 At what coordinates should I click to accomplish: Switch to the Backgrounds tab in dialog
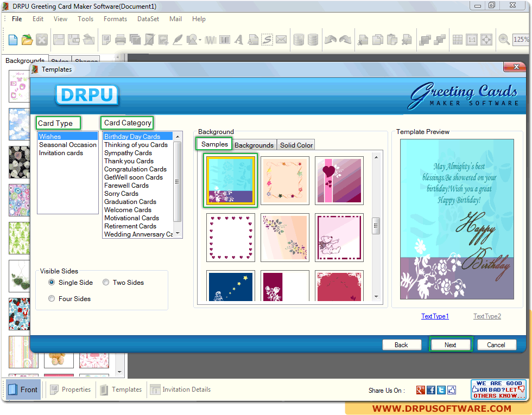(x=254, y=145)
